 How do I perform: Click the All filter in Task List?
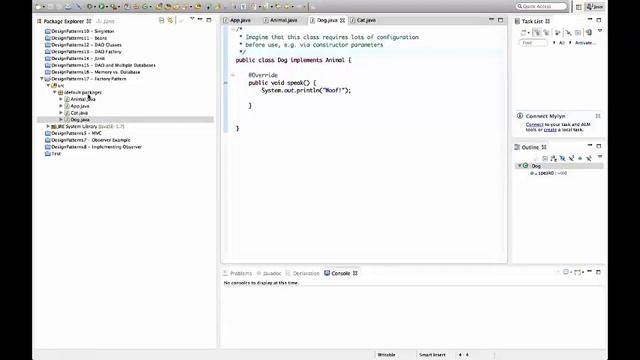click(562, 43)
